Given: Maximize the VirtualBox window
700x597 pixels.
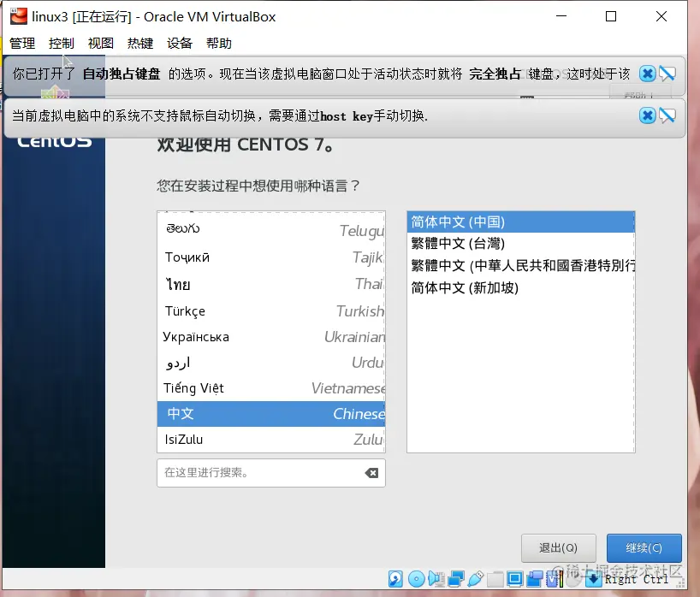Looking at the screenshot, I should click(611, 16).
